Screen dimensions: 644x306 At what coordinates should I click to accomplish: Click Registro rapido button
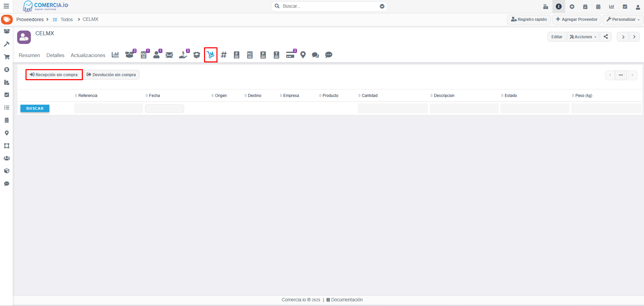(529, 19)
